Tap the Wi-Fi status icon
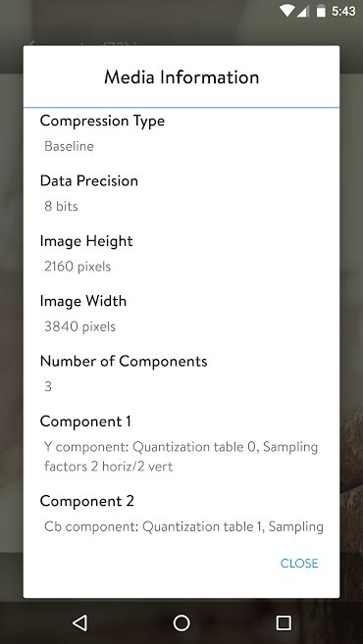Image resolution: width=363 pixels, height=644 pixels. click(x=287, y=11)
